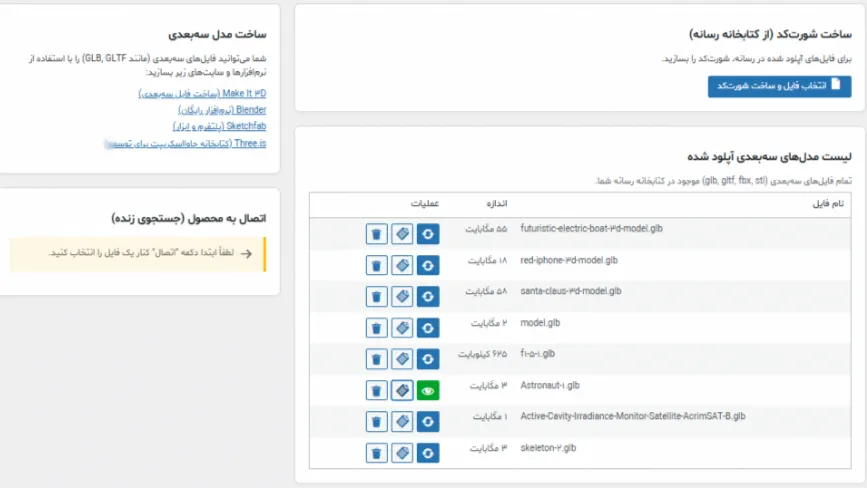This screenshot has width=867, height=488.
Task: Delete model.glb with its trash icon
Action: [377, 328]
